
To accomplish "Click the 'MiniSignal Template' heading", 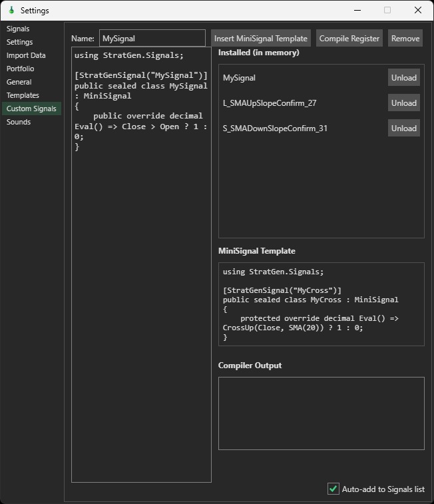I will pyautogui.click(x=257, y=251).
